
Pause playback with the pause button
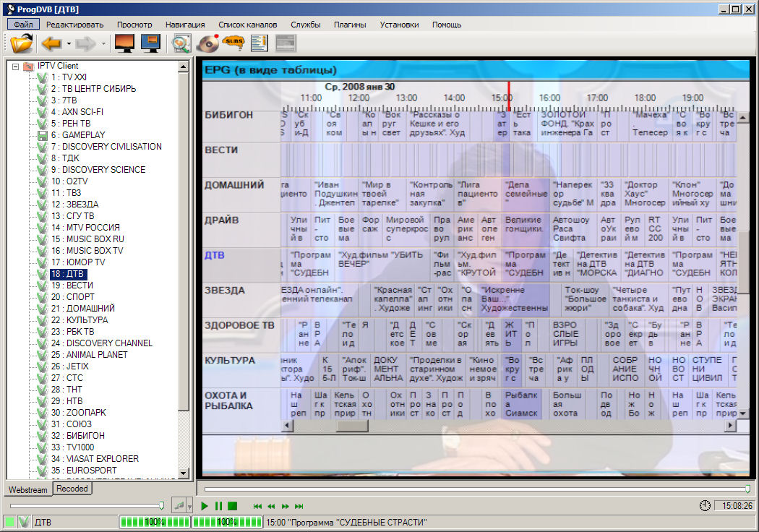pyautogui.click(x=219, y=507)
